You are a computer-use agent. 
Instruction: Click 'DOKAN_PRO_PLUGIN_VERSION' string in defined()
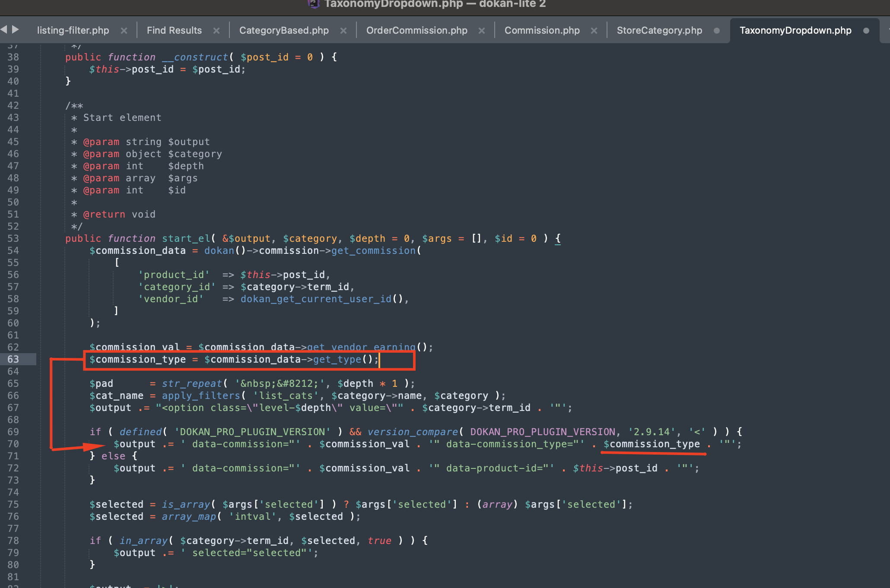coord(252,432)
